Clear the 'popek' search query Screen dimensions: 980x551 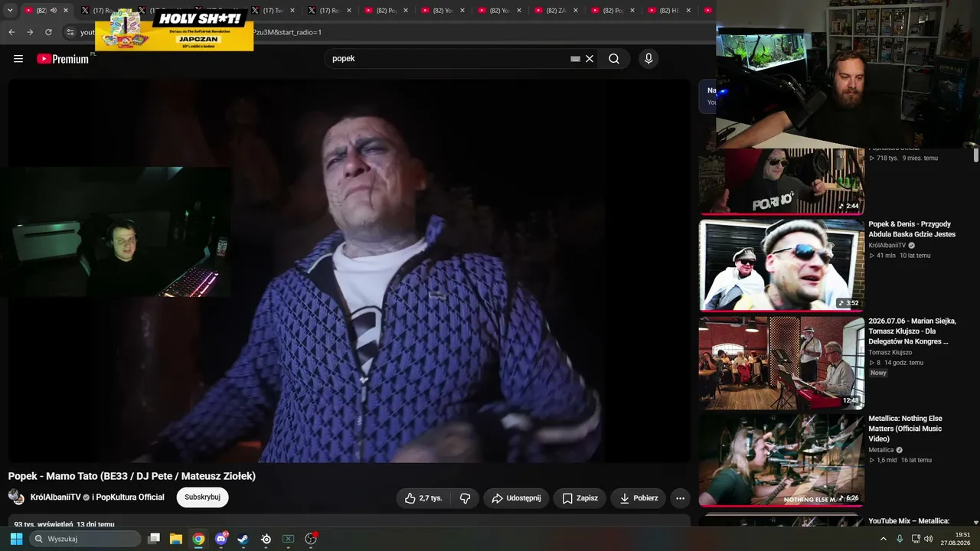click(590, 59)
